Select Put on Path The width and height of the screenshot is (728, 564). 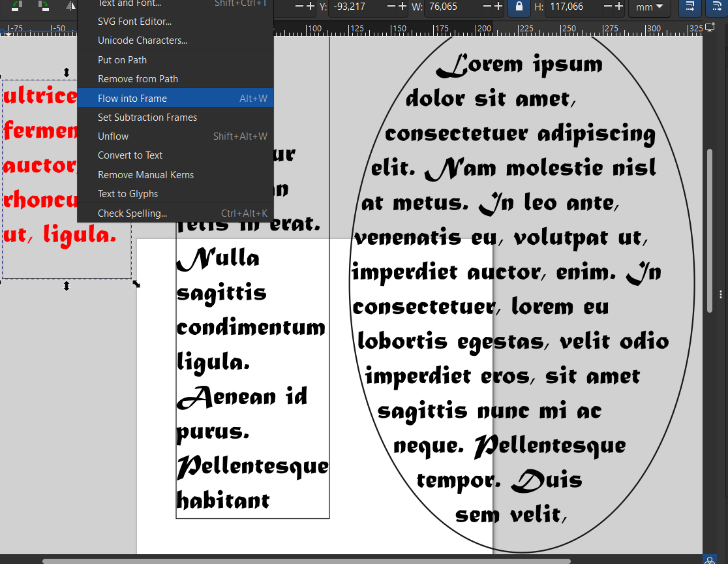[175, 60]
